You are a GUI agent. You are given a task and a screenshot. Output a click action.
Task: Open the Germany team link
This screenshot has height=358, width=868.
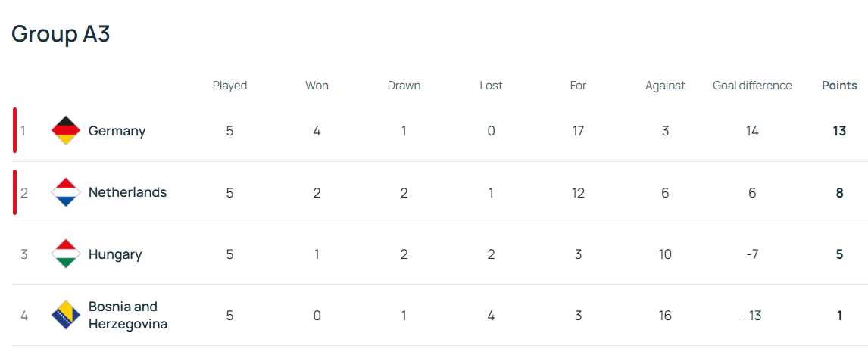click(x=117, y=131)
